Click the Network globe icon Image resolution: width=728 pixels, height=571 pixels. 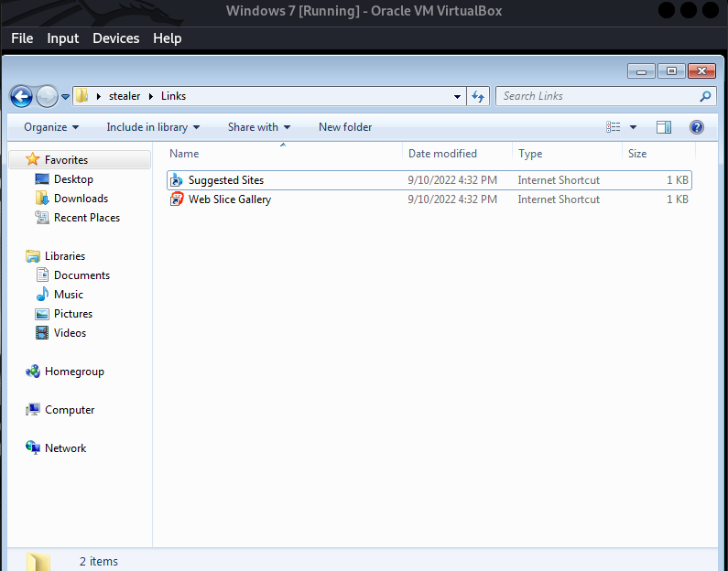(32, 447)
